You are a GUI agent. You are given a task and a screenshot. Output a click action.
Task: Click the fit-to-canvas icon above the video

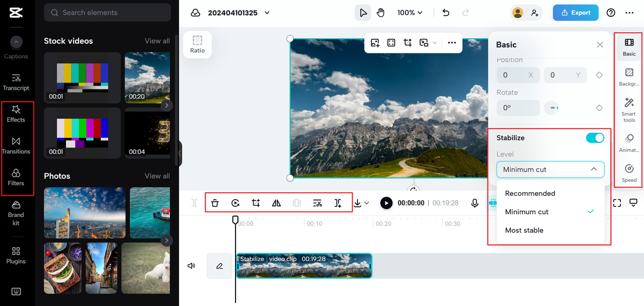coord(391,43)
